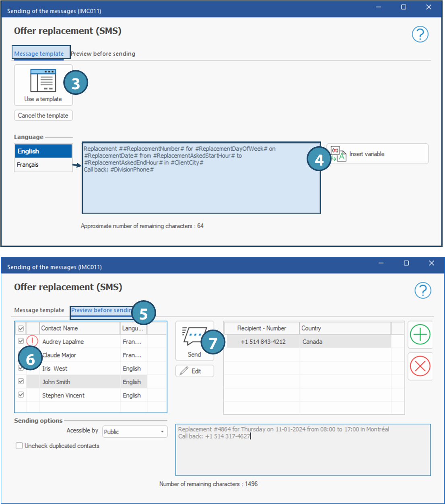Toggle the select-all contacts header checkbox
445x504 pixels.
point(21,328)
